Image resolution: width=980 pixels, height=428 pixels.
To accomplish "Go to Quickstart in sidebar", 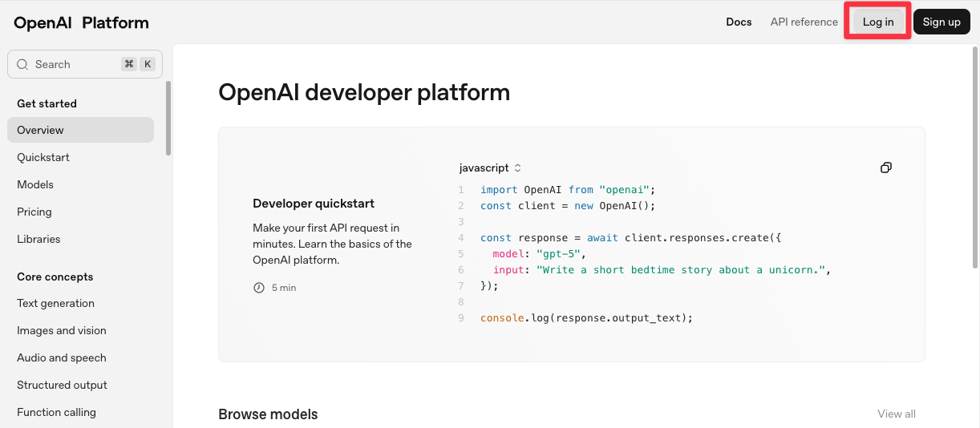I will click(x=43, y=157).
